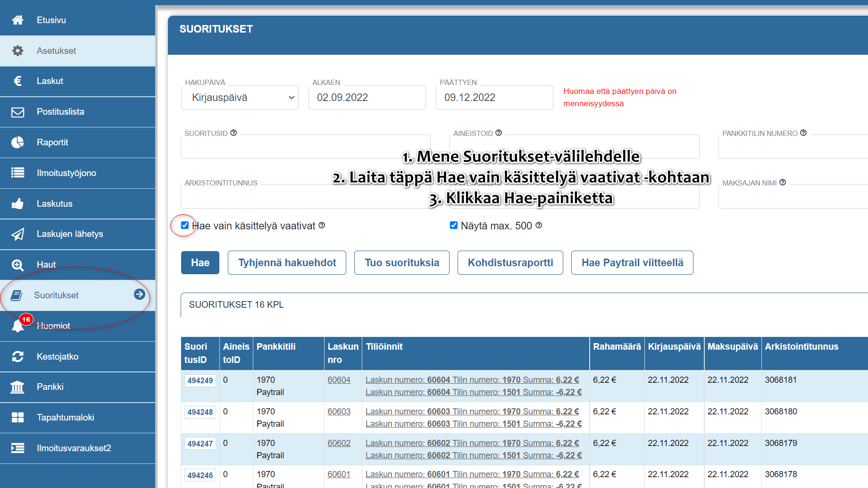Open Raportit menu item
This screenshot has height=488, width=868.
click(77, 143)
